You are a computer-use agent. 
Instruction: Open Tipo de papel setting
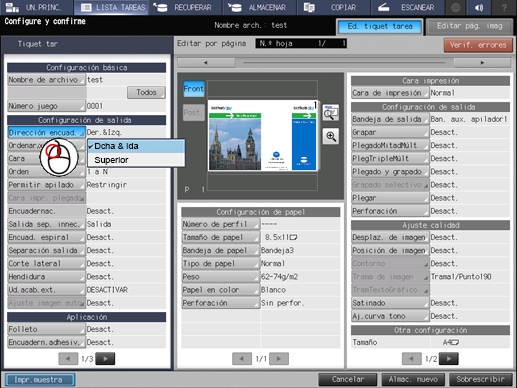(221, 263)
